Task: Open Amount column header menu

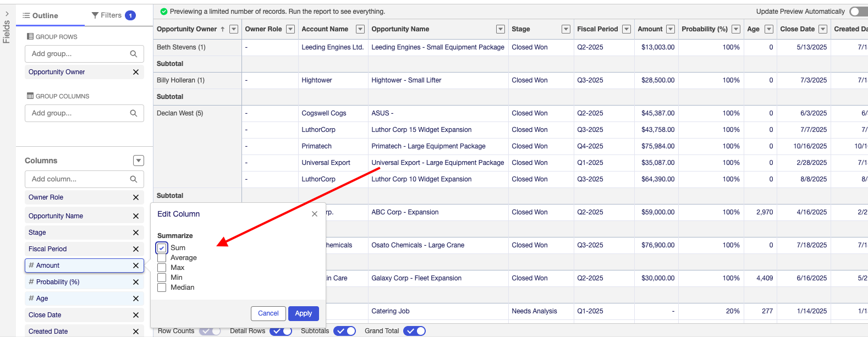Action: coord(671,29)
